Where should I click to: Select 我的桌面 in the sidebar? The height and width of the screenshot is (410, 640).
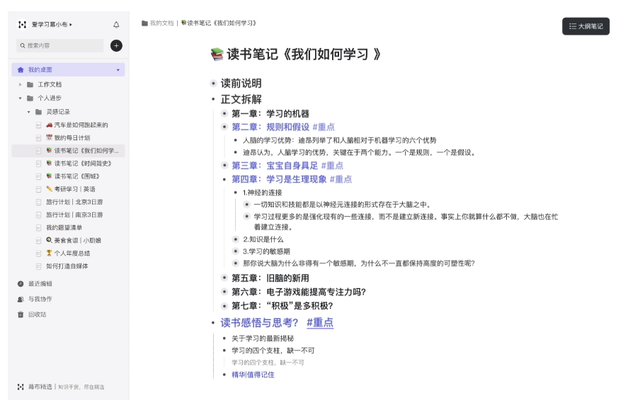point(68,70)
